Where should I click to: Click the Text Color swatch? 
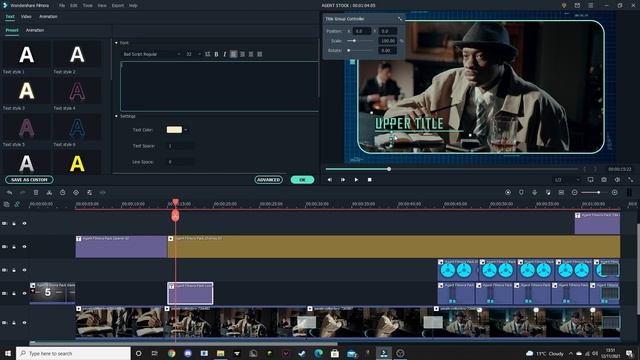174,130
